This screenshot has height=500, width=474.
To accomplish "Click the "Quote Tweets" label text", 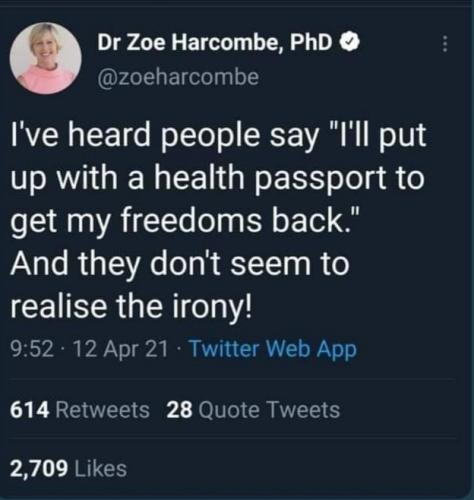I will point(269,410).
